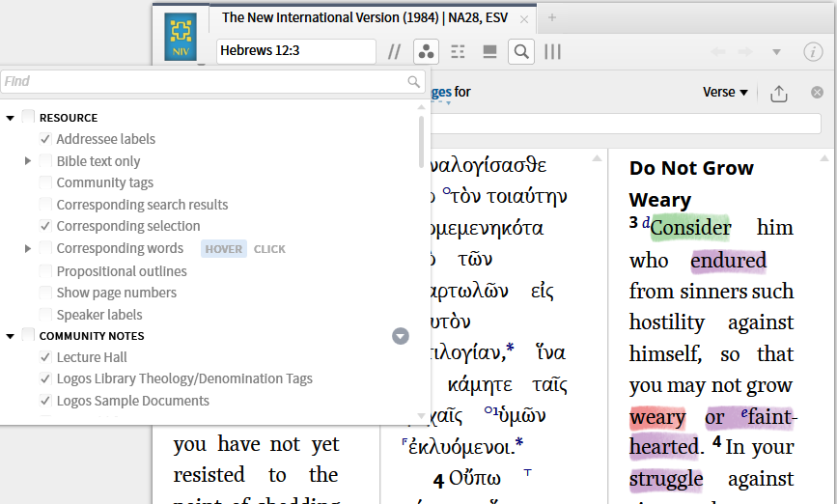This screenshot has width=837, height=504.
Task: Check Corresponding words
Action: coord(45,248)
